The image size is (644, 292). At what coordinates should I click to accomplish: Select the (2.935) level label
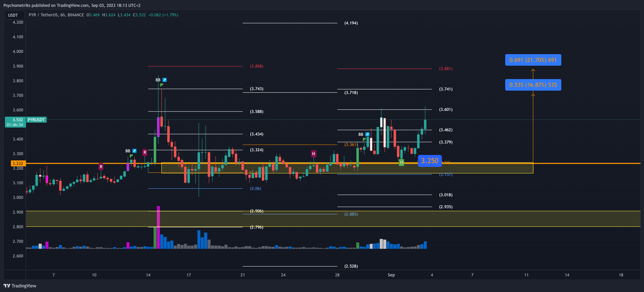click(446, 207)
